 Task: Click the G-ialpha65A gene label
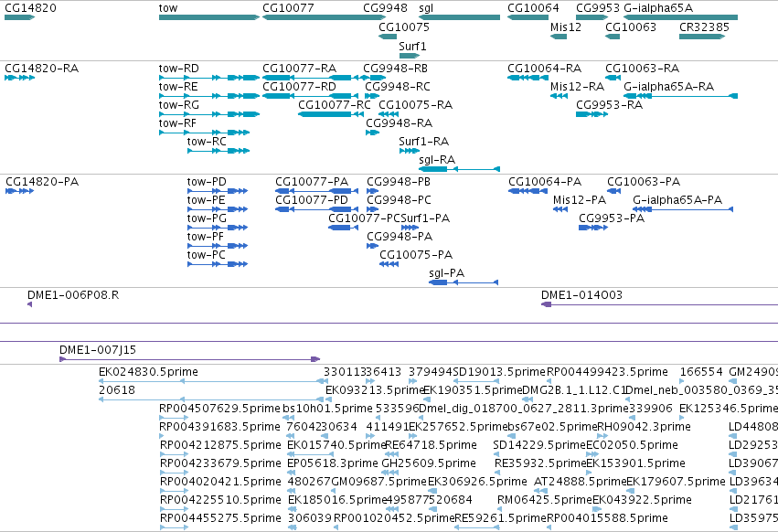point(658,8)
